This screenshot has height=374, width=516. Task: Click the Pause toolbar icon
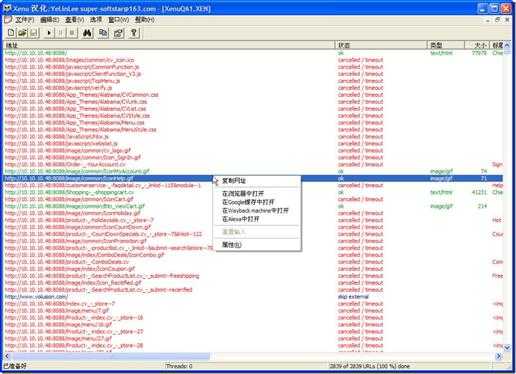pos(60,33)
